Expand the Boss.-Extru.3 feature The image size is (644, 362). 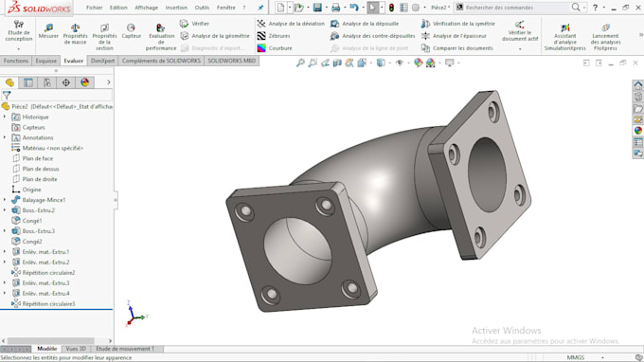point(5,231)
